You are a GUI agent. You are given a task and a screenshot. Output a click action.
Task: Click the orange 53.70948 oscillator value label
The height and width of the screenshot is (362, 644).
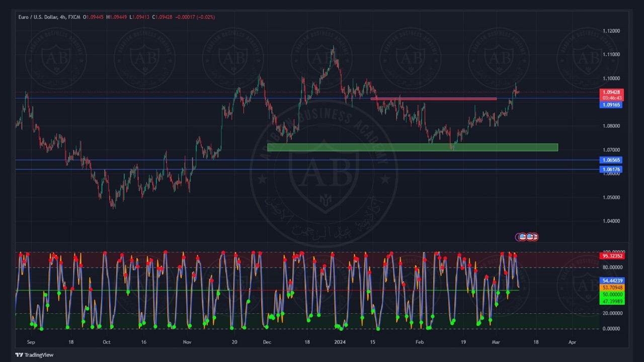coord(612,288)
